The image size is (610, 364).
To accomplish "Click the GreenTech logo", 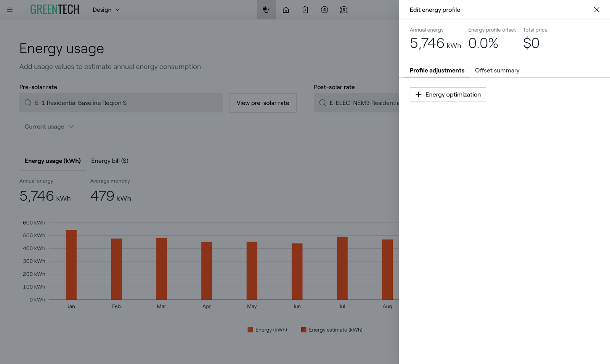I will tap(55, 10).
